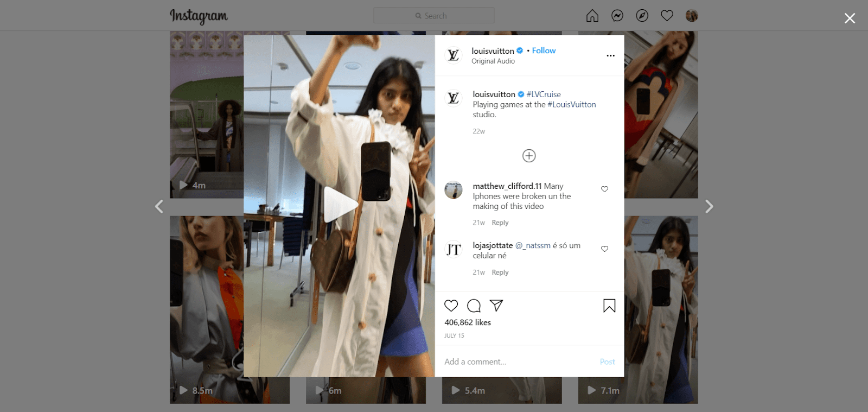Open the activity heart icon in header
The image size is (868, 412).
click(x=667, y=16)
